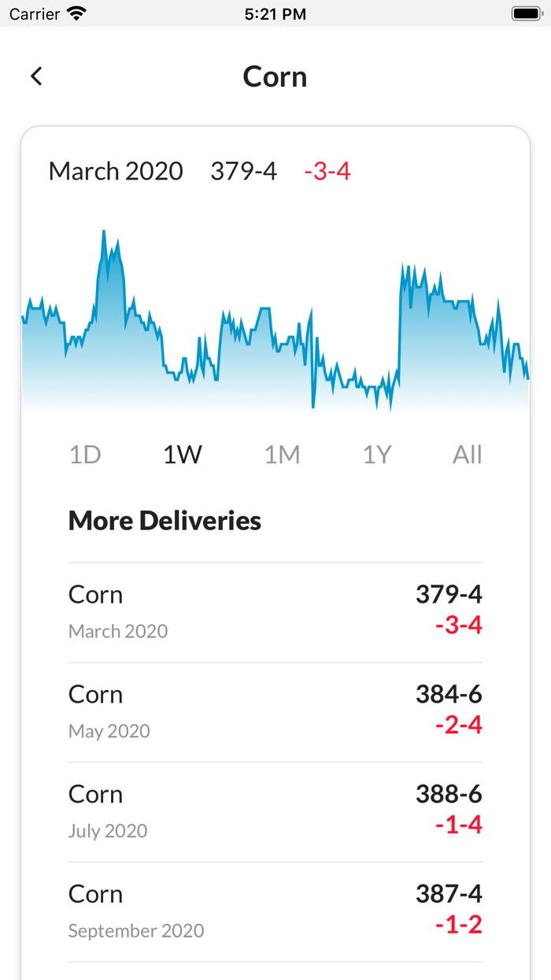The width and height of the screenshot is (551, 980).
Task: Open Corn March 2020 delivery row
Action: pos(275,612)
